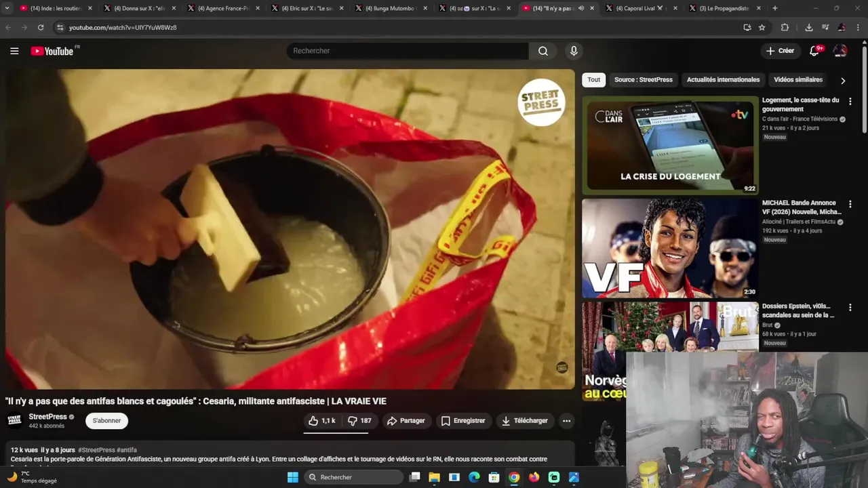This screenshot has height=488, width=868.
Task: Open File Explorer from the taskbar
Action: 435,477
